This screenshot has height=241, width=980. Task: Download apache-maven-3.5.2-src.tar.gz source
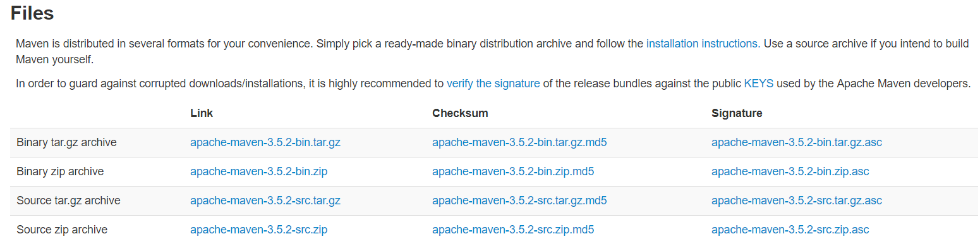coord(265,201)
